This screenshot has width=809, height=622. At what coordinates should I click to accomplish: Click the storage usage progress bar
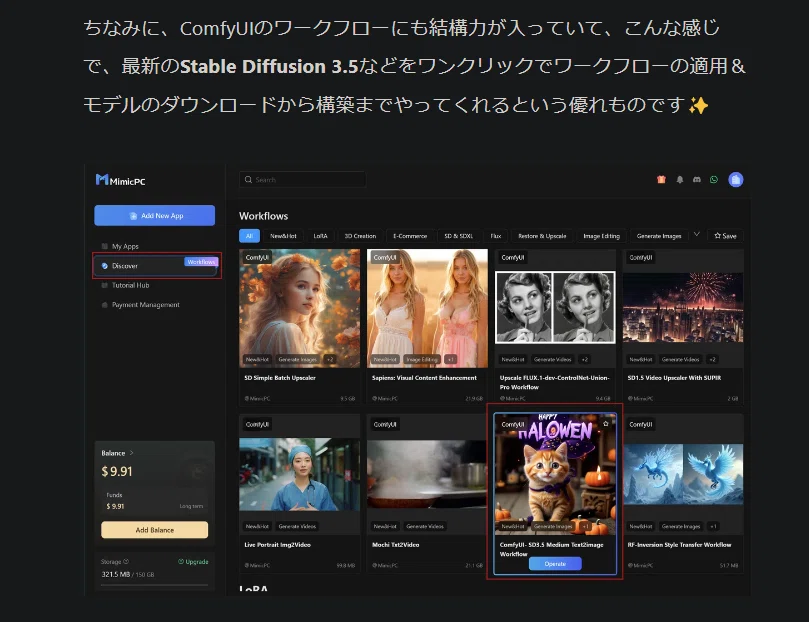click(x=155, y=585)
